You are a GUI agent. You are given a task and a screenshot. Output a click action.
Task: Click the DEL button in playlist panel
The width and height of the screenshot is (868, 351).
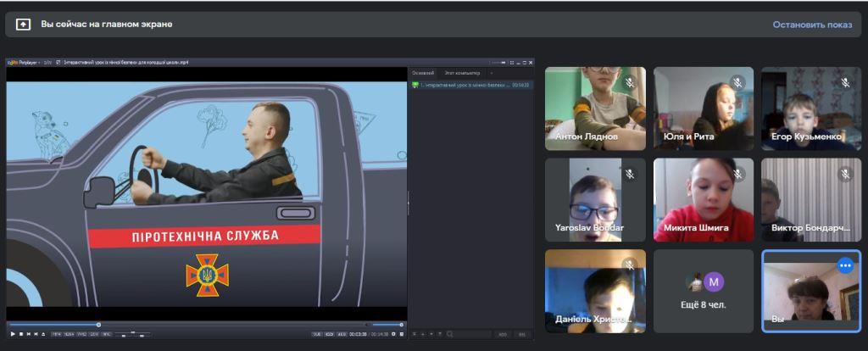pyautogui.click(x=522, y=334)
